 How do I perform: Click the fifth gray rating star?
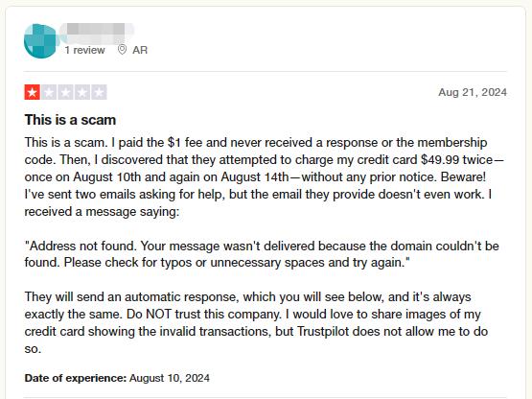click(x=99, y=92)
